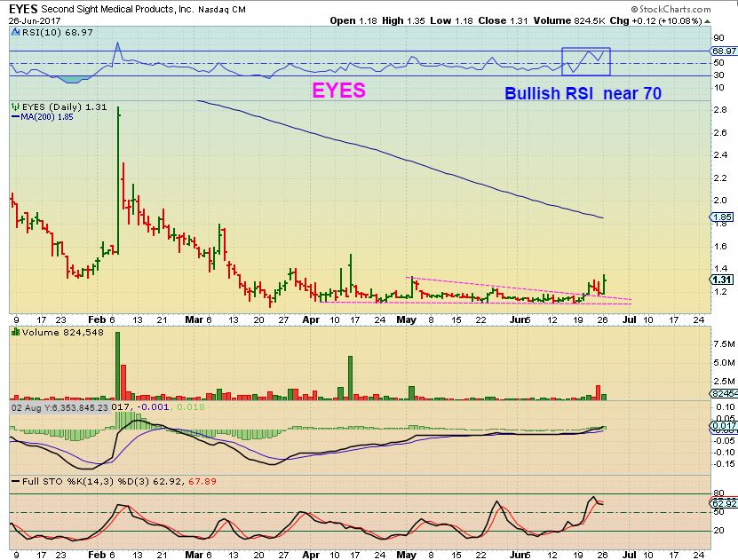
Task: Click the 1.31 last price tag on right axis
Action: [x=722, y=280]
